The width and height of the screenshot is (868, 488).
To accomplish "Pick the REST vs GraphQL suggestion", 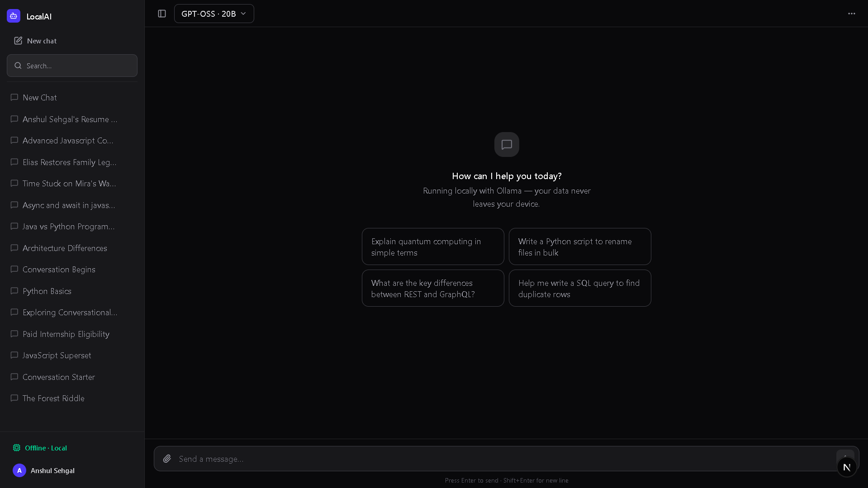I will click(x=433, y=288).
